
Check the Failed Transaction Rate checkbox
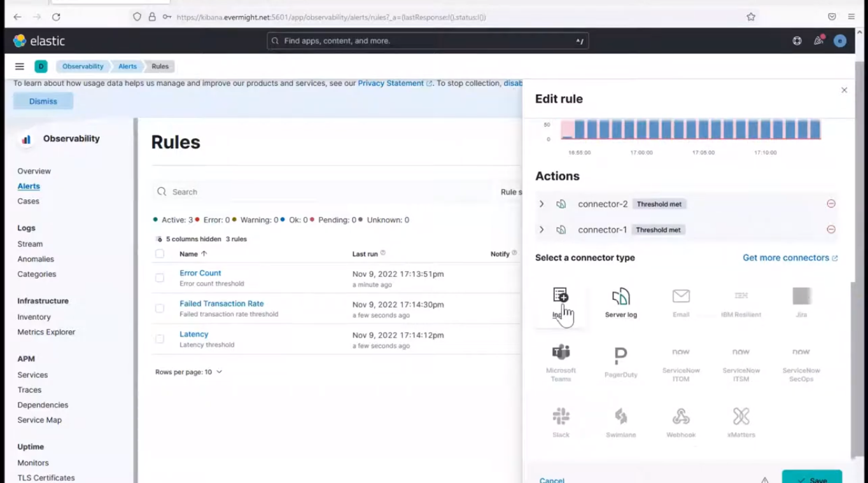coord(160,309)
